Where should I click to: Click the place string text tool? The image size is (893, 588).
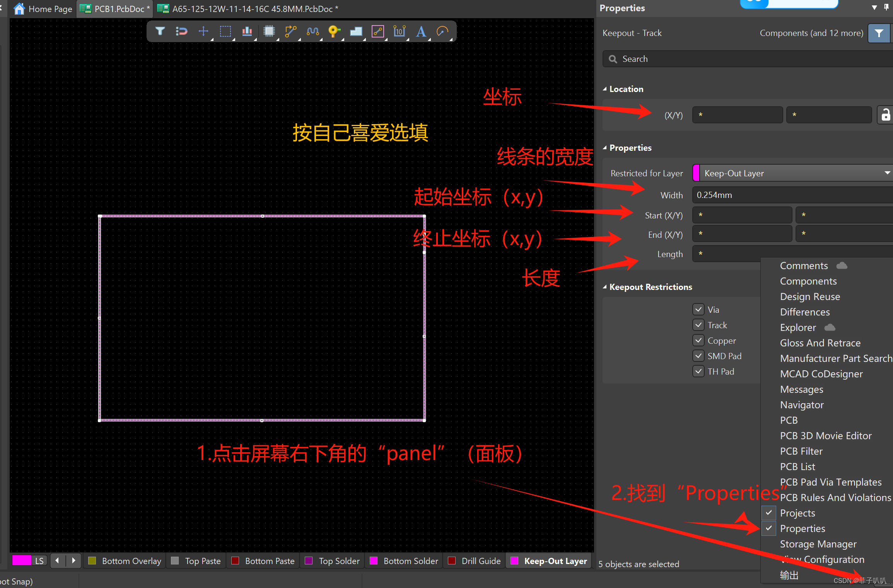[x=421, y=31]
